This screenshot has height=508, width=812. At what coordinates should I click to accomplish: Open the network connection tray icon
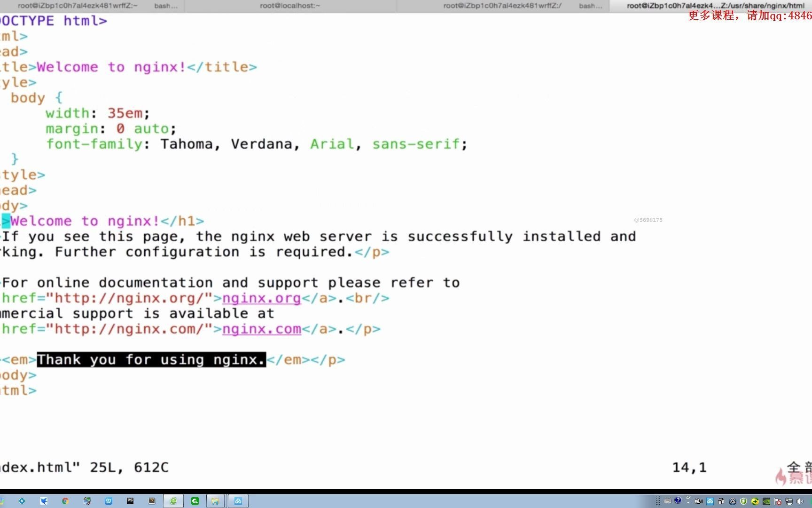point(789,501)
